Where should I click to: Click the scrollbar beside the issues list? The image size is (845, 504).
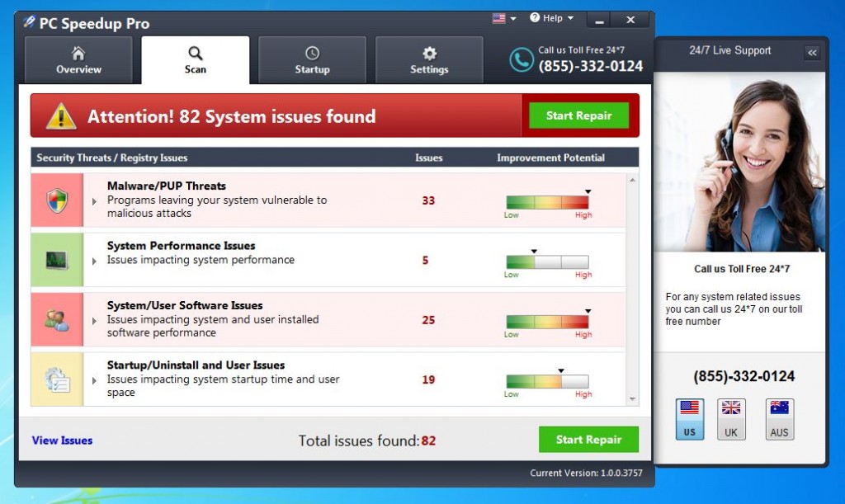[x=633, y=289]
